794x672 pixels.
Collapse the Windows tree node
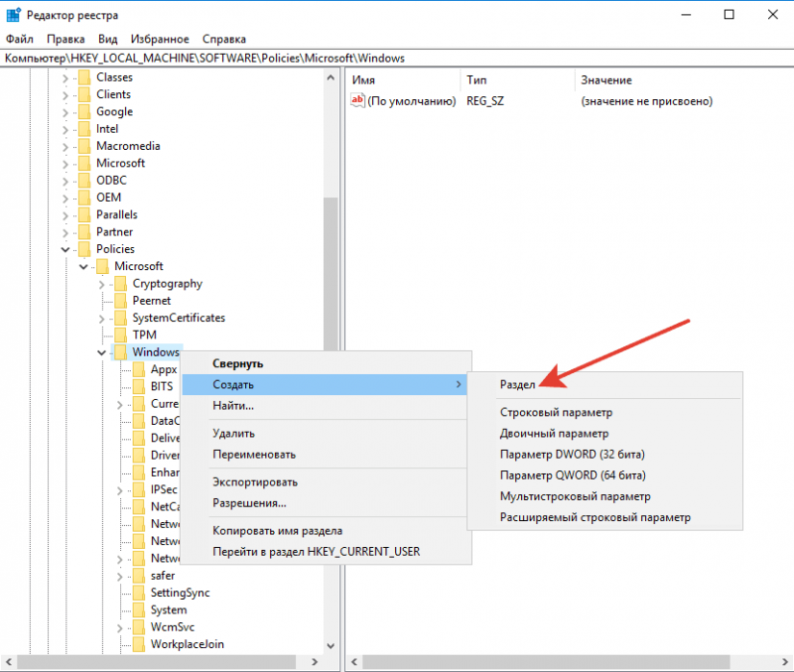[x=102, y=353]
